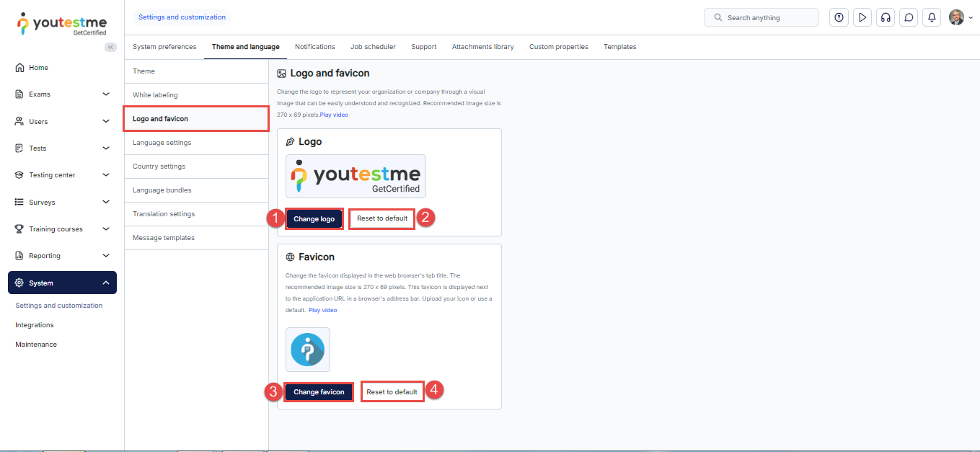
Task: Click Play video link under Logo and favicon
Action: [x=334, y=115]
